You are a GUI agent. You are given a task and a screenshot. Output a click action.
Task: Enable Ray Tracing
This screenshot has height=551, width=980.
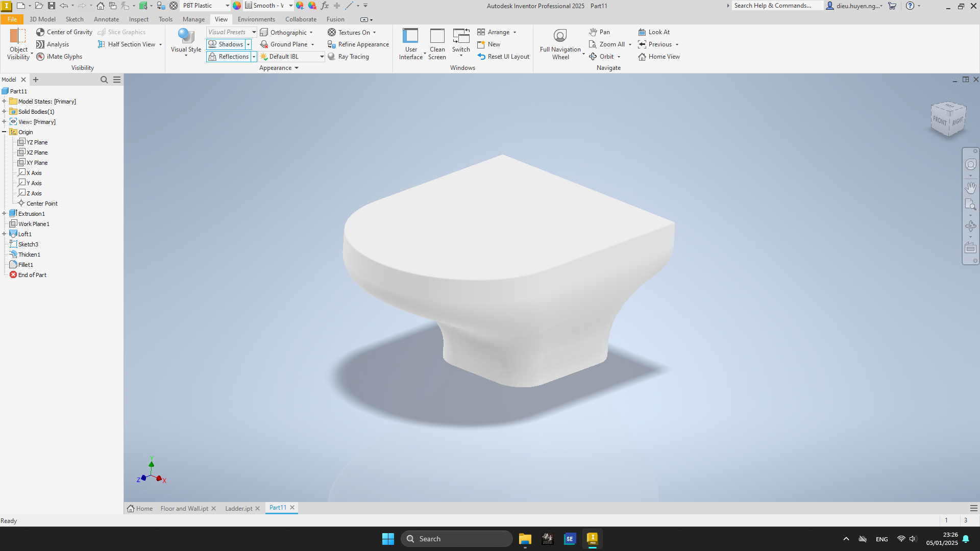point(349,57)
